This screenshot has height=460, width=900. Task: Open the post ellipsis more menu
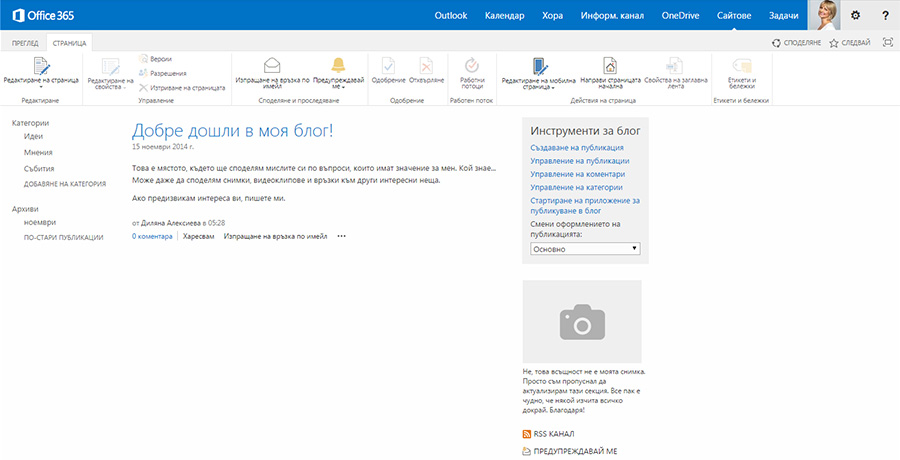(342, 236)
